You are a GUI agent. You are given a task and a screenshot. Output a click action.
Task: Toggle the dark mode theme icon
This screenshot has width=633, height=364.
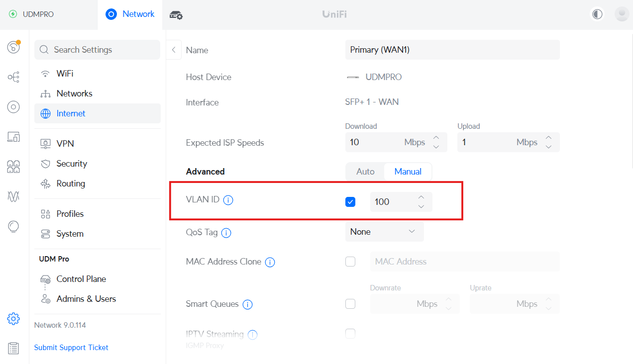point(597,14)
